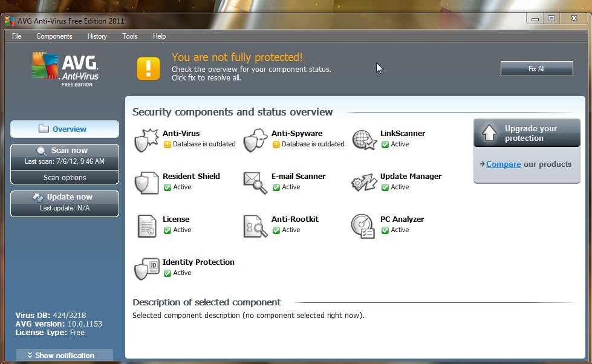Open the License document icon
This screenshot has height=364, width=592.
click(147, 226)
